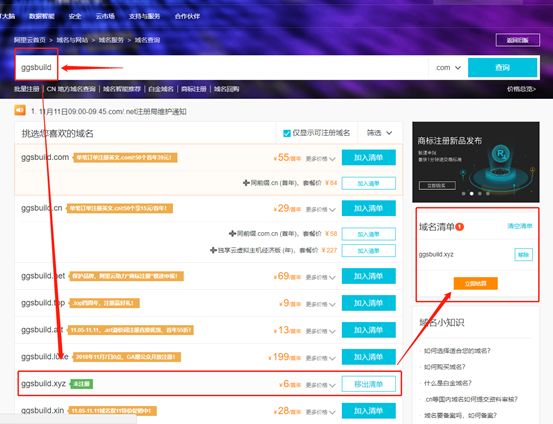Open the domain buy-back link
Screen dimensions: 553x424
click(x=226, y=89)
